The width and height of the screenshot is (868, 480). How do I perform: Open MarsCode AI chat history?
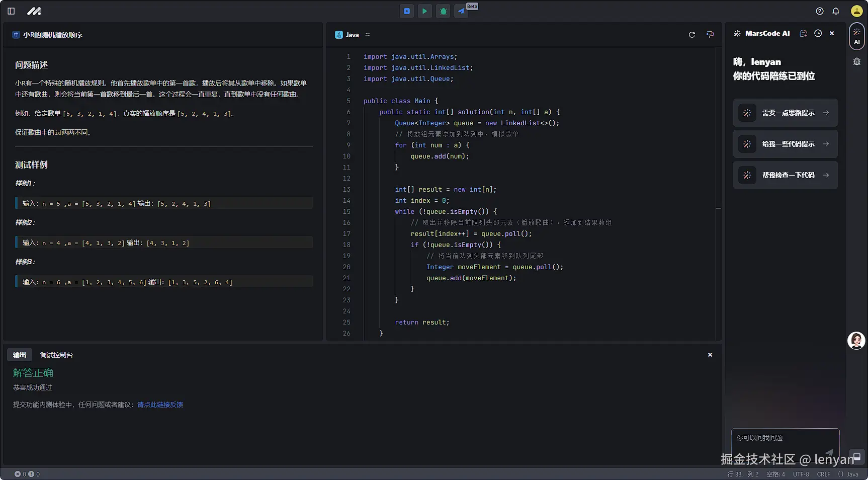point(818,33)
